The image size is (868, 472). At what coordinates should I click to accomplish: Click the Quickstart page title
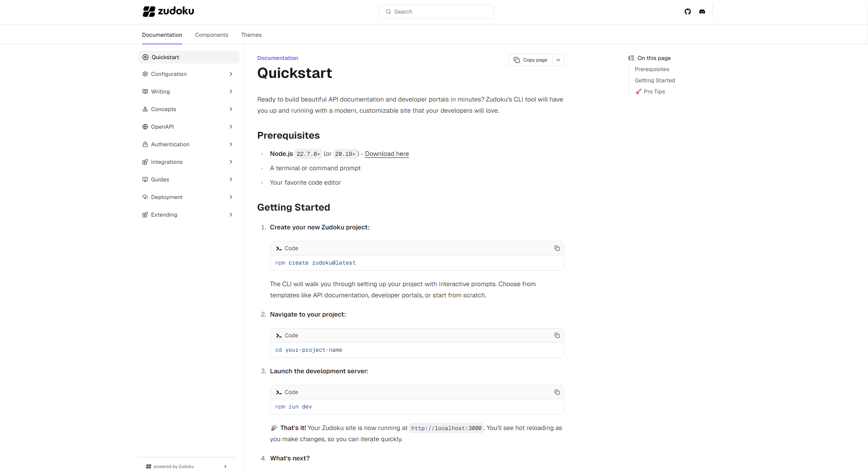click(x=295, y=73)
